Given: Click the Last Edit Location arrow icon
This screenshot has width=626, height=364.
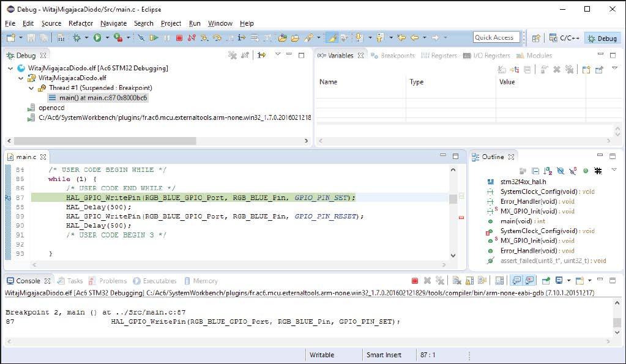Looking at the screenshot, I should pyautogui.click(x=401, y=38).
